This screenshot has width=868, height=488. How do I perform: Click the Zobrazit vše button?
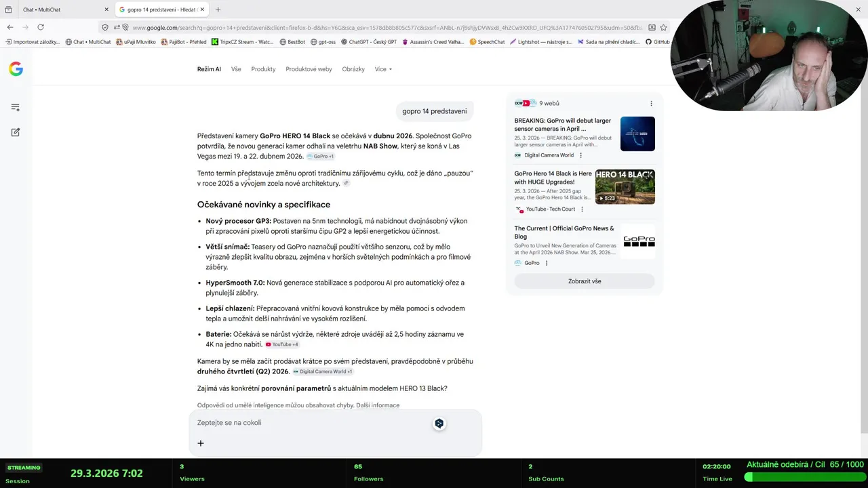[585, 281]
